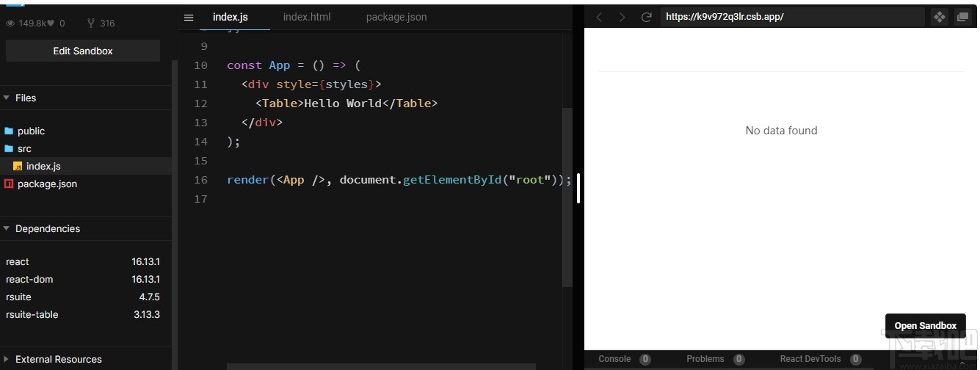This screenshot has width=980, height=370.
Task: Click the public folder icon
Action: click(x=9, y=131)
